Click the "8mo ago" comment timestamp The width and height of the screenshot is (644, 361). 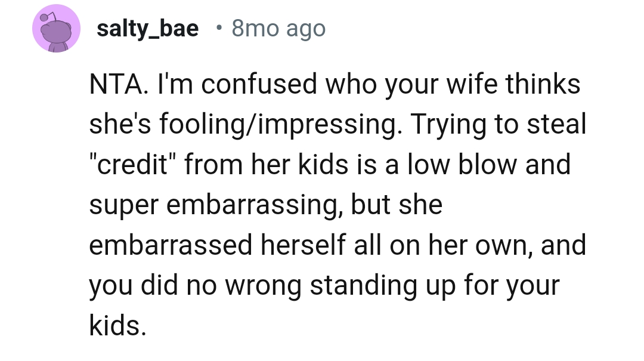pos(278,29)
